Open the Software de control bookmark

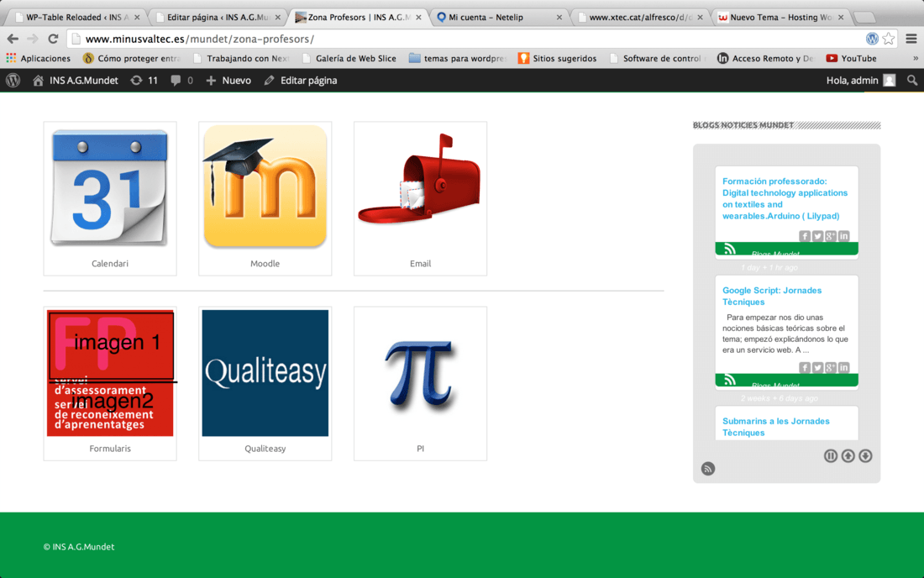click(x=658, y=58)
